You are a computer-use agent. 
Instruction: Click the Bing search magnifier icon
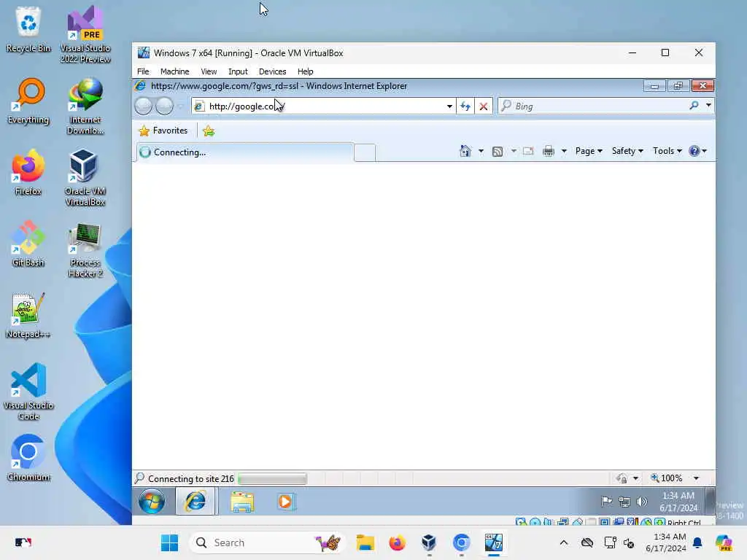pyautogui.click(x=694, y=105)
